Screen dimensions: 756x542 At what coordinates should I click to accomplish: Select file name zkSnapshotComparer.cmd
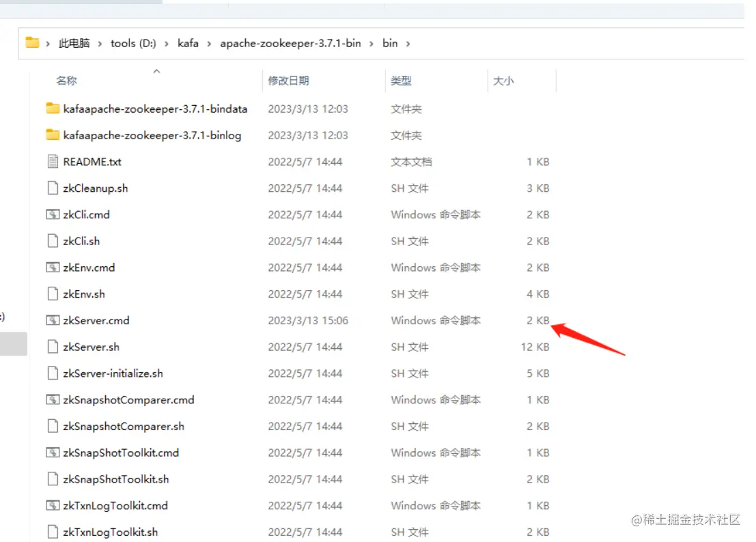129,400
